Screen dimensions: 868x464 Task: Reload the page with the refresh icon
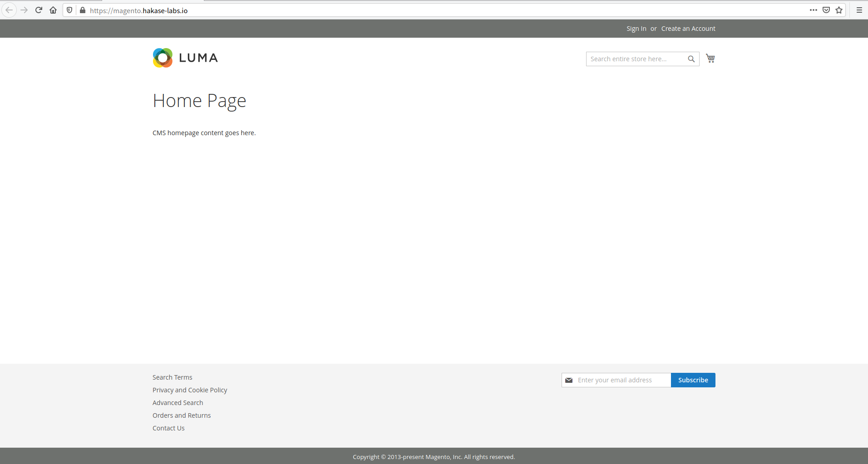pos(39,10)
